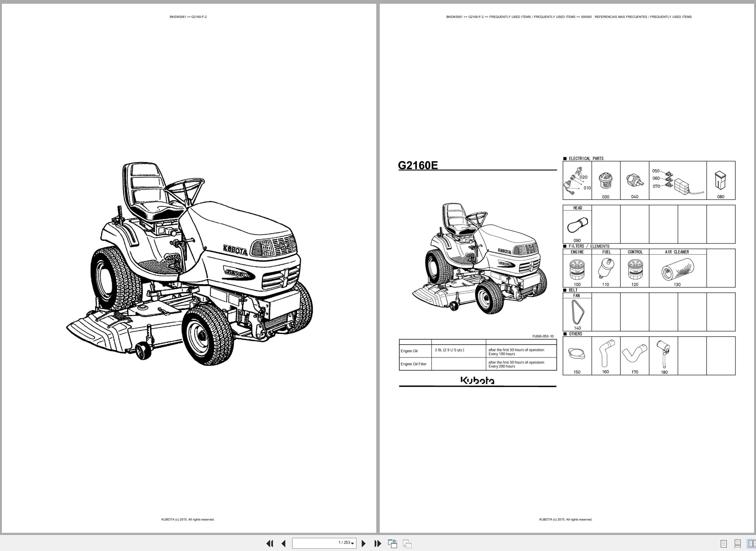The width and height of the screenshot is (756, 551).
Task: Click the FREQUENTLY USED ITEMS breadcrumb header
Action: click(x=569, y=17)
